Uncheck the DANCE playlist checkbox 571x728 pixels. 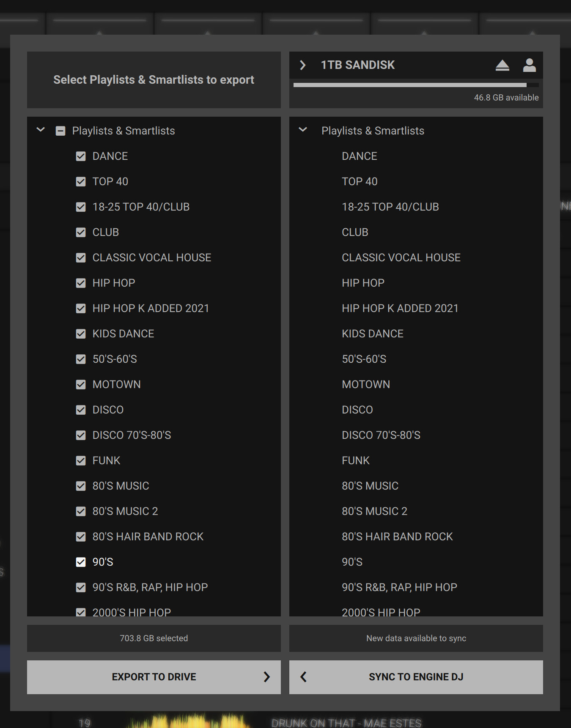81,156
